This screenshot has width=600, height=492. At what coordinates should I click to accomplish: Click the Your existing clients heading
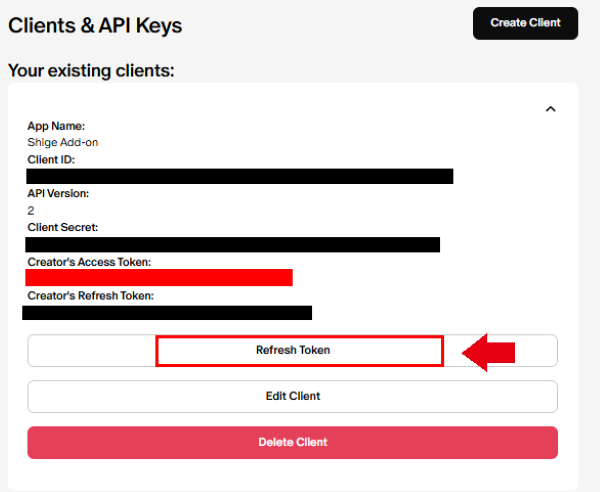91,71
